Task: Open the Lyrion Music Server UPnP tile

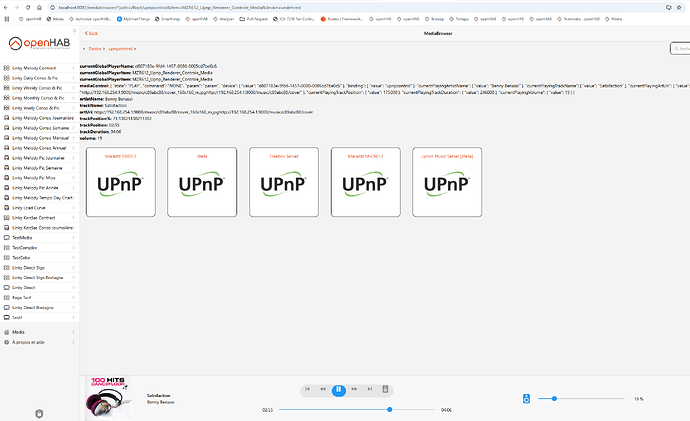Action: 447,182
